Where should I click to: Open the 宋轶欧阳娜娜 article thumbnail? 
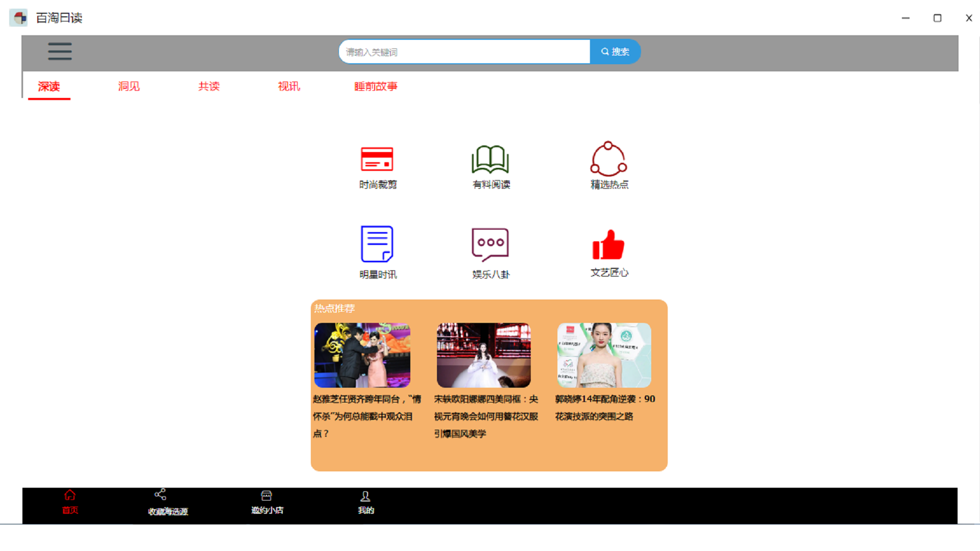pyautogui.click(x=484, y=355)
